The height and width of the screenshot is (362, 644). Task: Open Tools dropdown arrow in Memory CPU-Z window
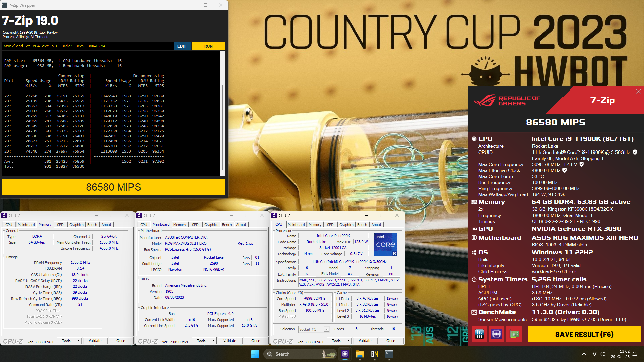78,341
